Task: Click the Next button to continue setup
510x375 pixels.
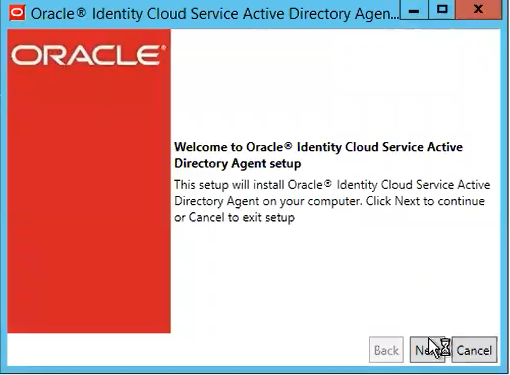Action: 427,350
